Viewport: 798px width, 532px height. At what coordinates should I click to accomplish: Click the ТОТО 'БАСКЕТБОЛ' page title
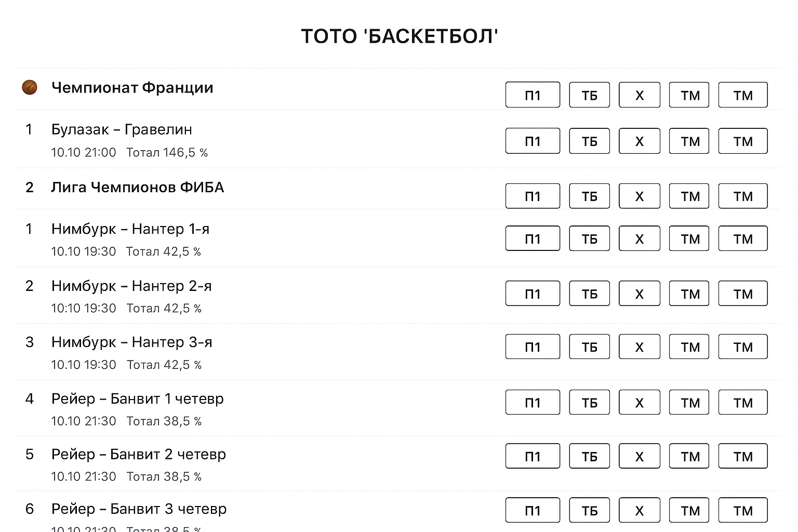click(399, 36)
